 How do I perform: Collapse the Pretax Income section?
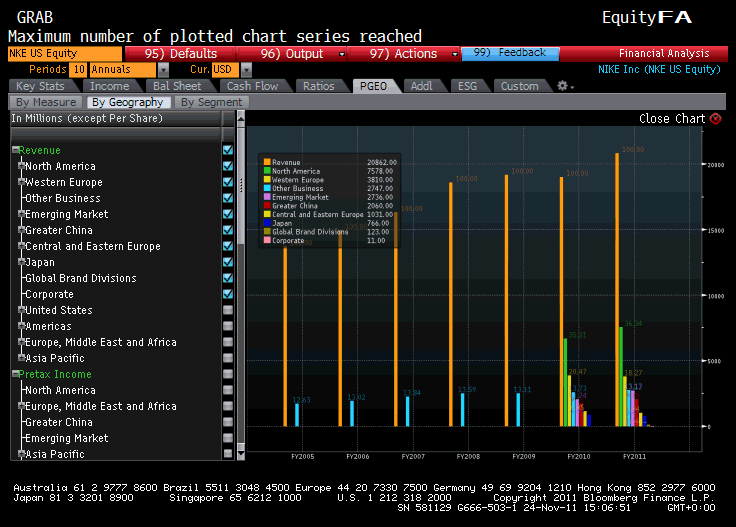coord(15,375)
